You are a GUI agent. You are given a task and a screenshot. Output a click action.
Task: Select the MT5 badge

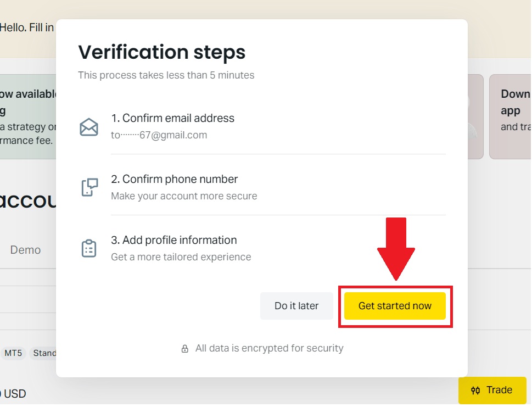13,353
